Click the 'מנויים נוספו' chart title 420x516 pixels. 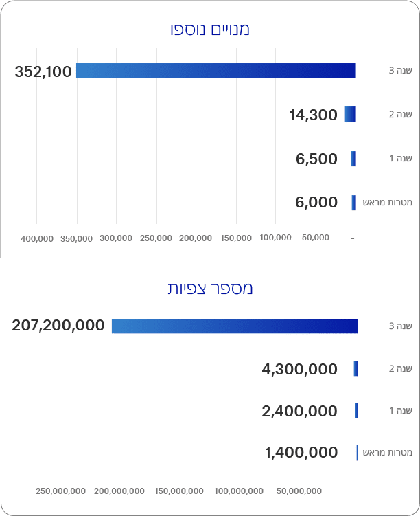coord(210,29)
